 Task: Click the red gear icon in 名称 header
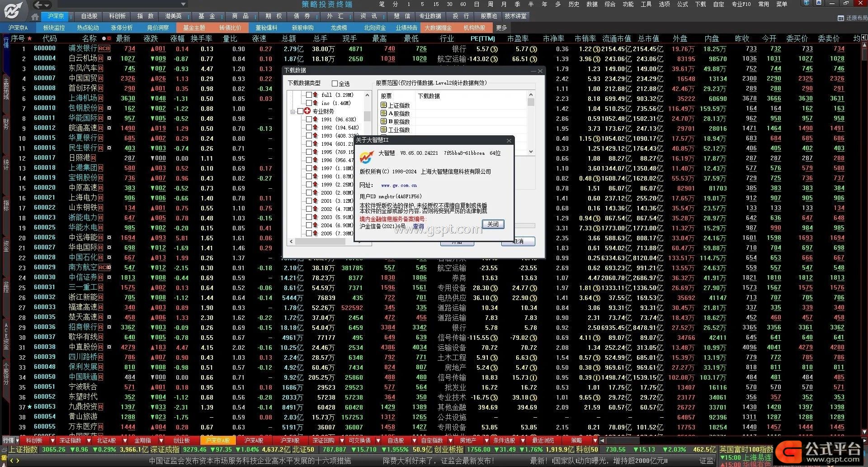[109, 39]
